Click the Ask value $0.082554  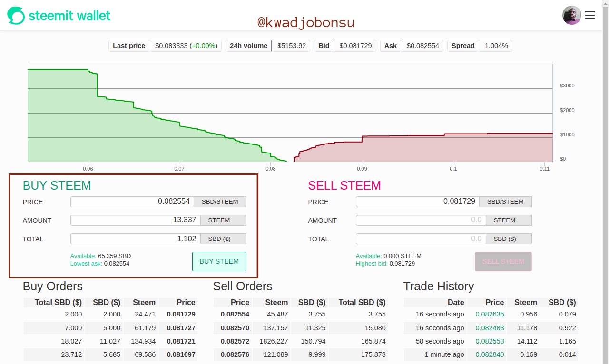[423, 46]
